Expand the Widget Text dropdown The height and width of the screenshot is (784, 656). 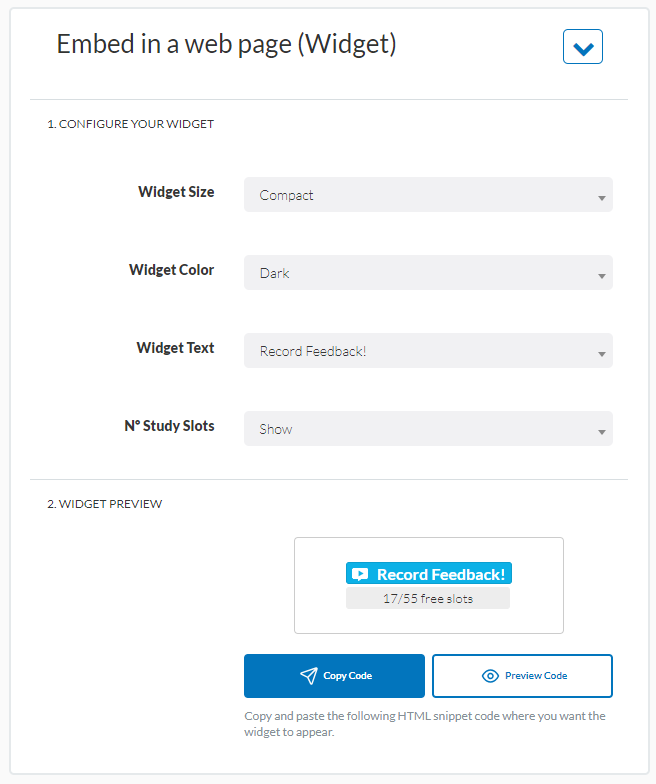click(428, 351)
